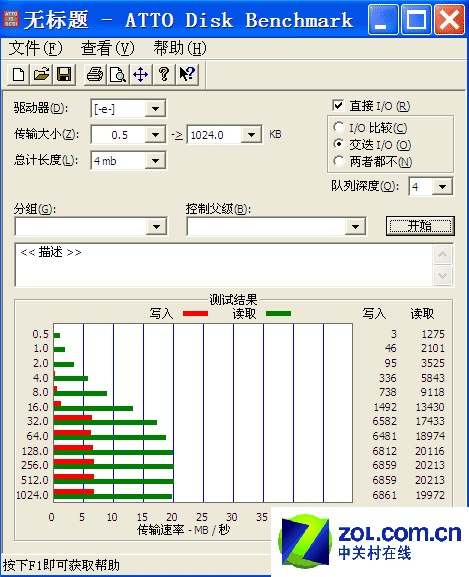Click the Save floppy disk icon
Image resolution: width=469 pixels, height=577 pixels.
[64, 75]
